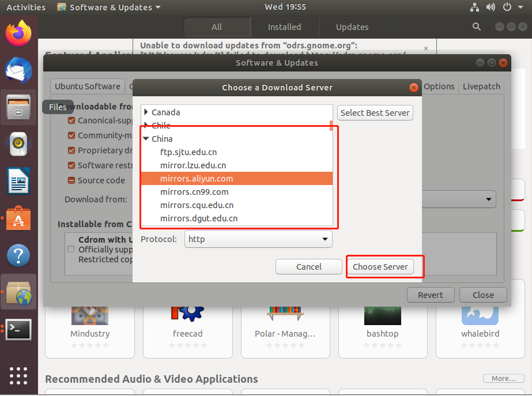Select Software & Updates dock icon
532x396 pixels.
coord(18,292)
